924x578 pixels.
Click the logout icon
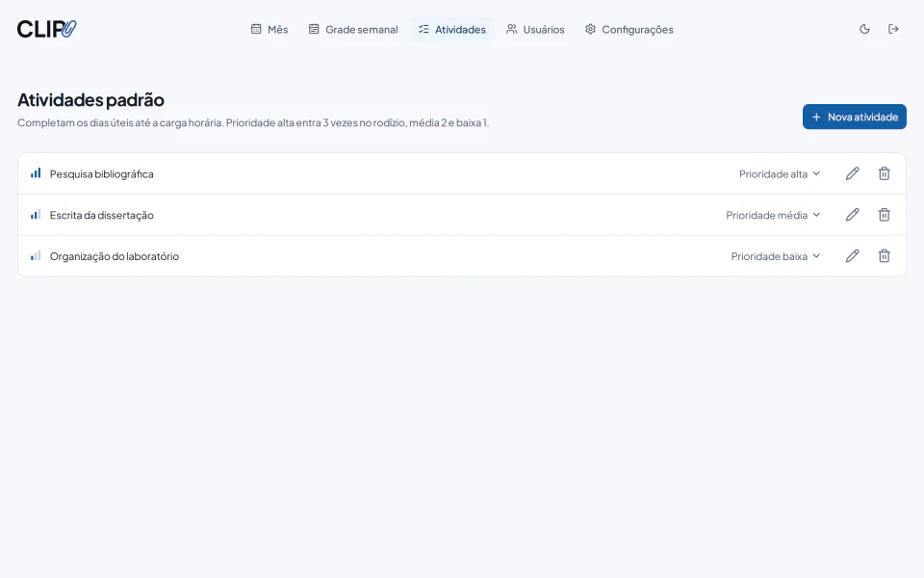coord(893,29)
